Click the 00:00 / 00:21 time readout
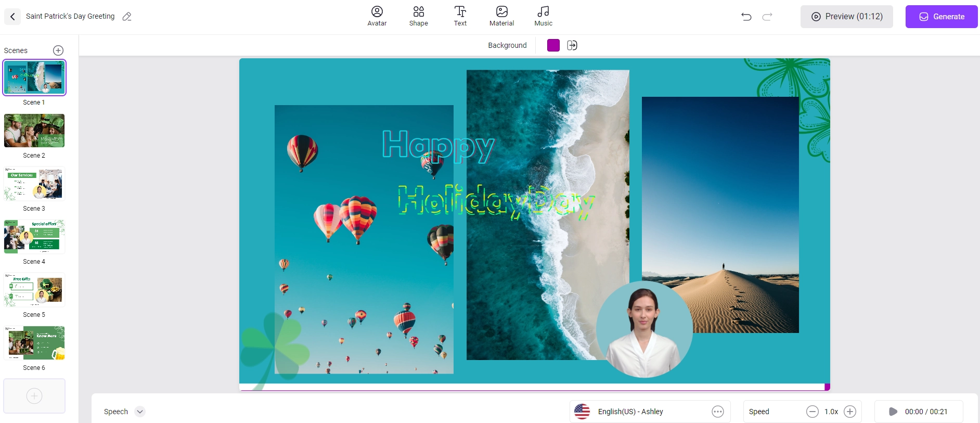The image size is (980, 423). coord(926,412)
